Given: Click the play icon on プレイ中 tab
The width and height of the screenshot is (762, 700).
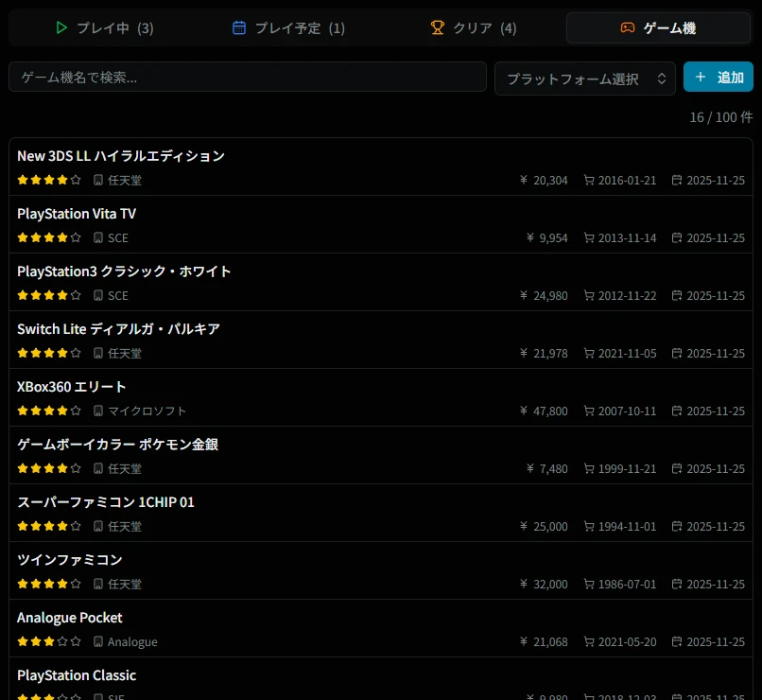Looking at the screenshot, I should 61,28.
